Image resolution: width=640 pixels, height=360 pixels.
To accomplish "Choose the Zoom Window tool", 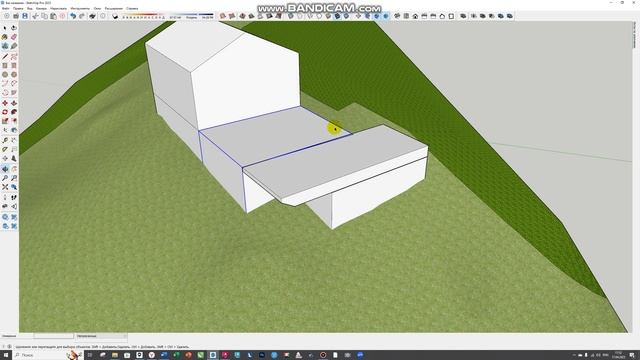I will tap(14, 178).
